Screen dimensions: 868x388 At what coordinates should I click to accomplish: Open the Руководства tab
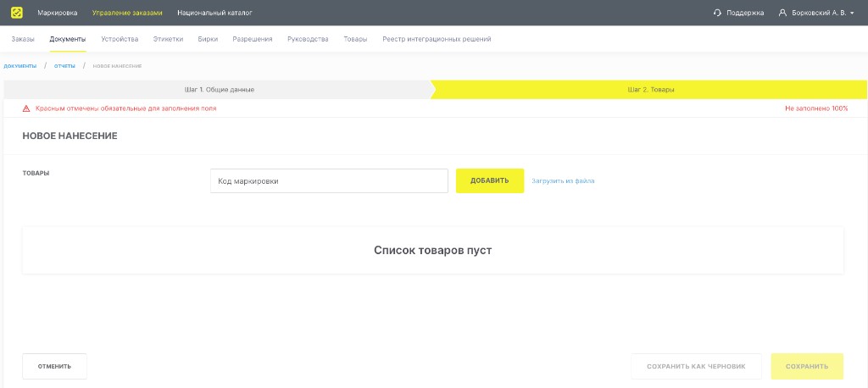tap(308, 39)
